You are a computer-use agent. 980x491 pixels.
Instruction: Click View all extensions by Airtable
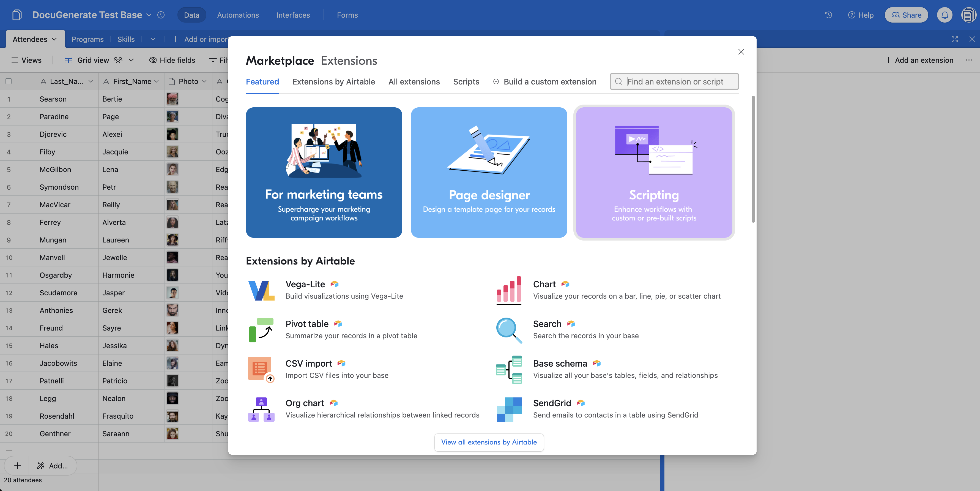click(489, 442)
